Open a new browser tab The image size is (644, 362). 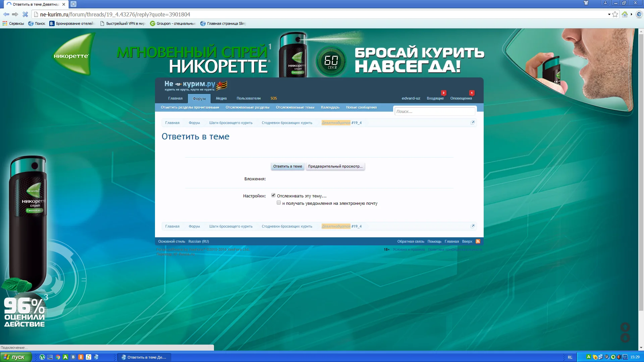click(x=73, y=4)
